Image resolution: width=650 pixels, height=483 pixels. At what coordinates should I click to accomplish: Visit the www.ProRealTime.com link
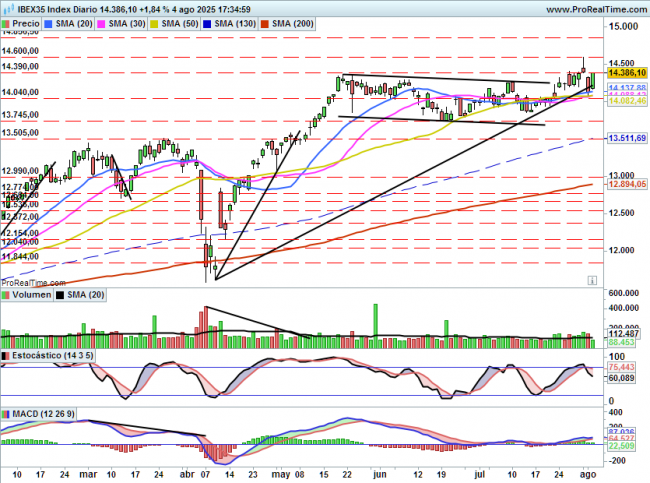[x=597, y=9]
